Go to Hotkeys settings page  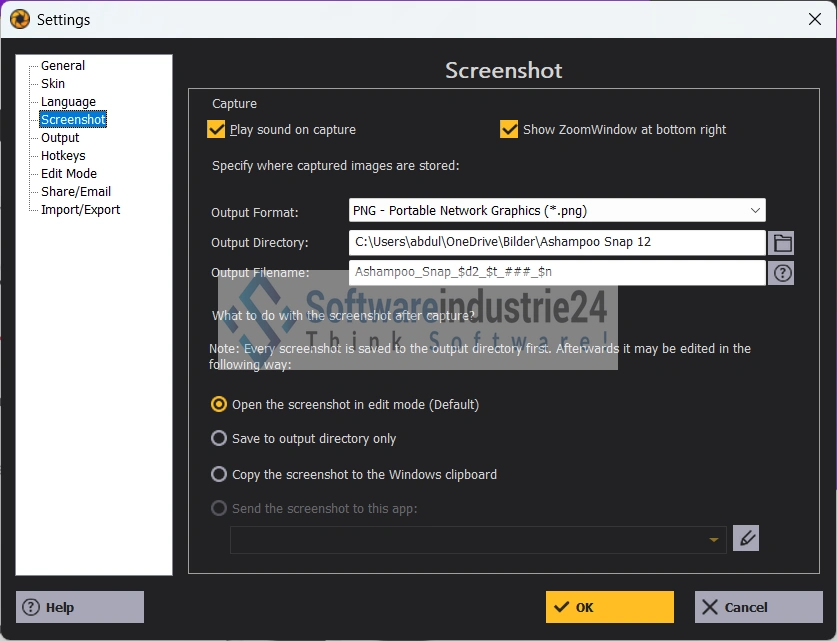tap(63, 156)
